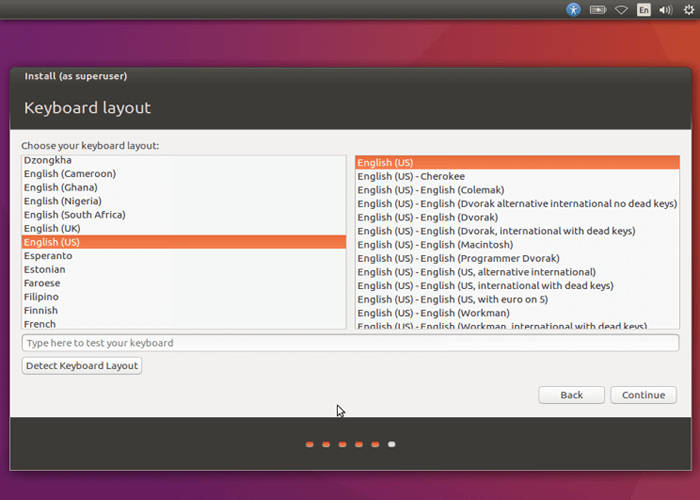The width and height of the screenshot is (700, 500).
Task: Open the En keyboard input indicator
Action: point(643,9)
